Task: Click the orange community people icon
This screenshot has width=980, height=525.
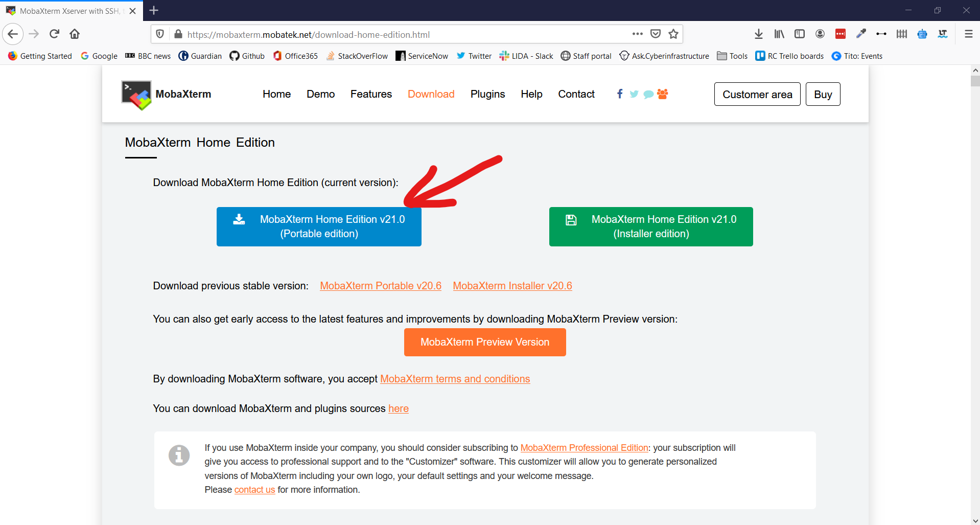Action: (663, 94)
